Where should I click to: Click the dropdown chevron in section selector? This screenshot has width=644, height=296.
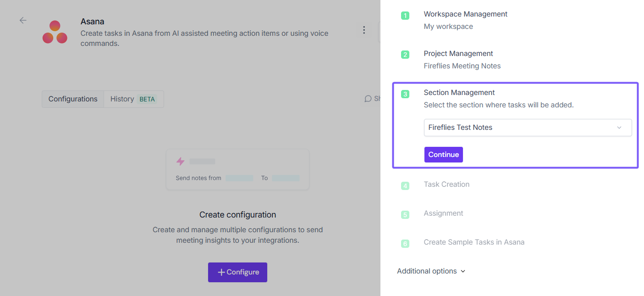[619, 128]
